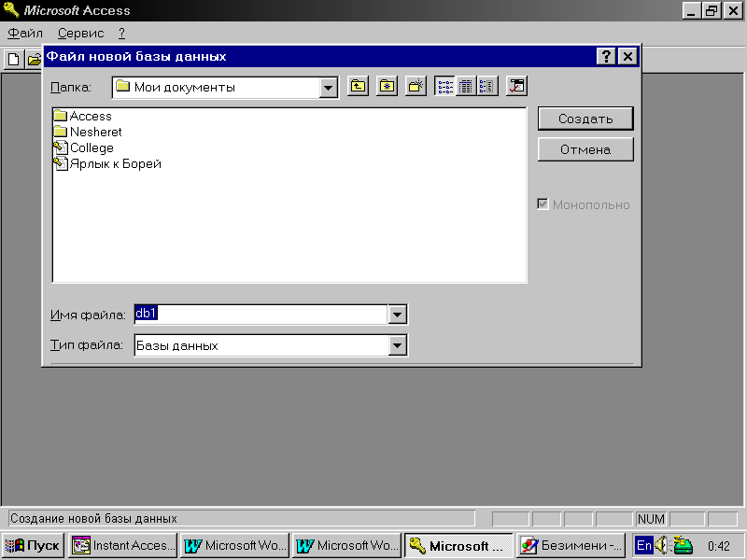747x560 pixels.
Task: Select the College file name
Action: 92,148
